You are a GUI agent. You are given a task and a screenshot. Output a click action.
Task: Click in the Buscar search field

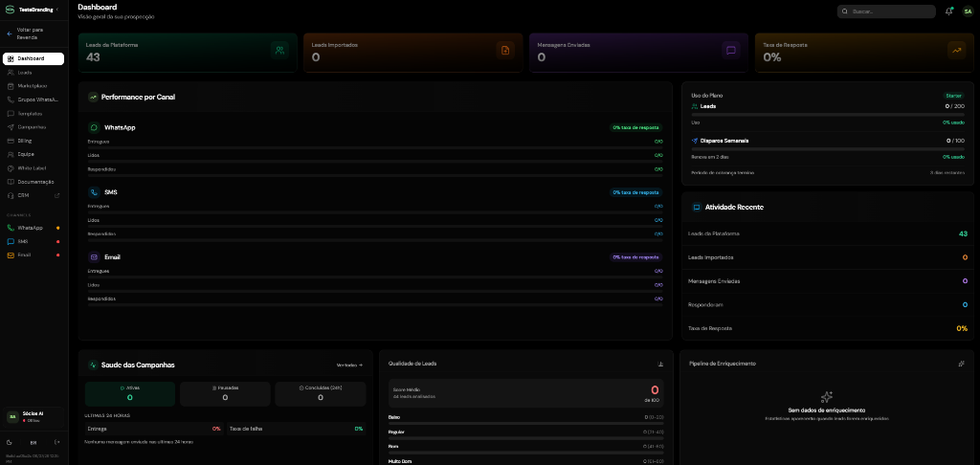pos(886,11)
